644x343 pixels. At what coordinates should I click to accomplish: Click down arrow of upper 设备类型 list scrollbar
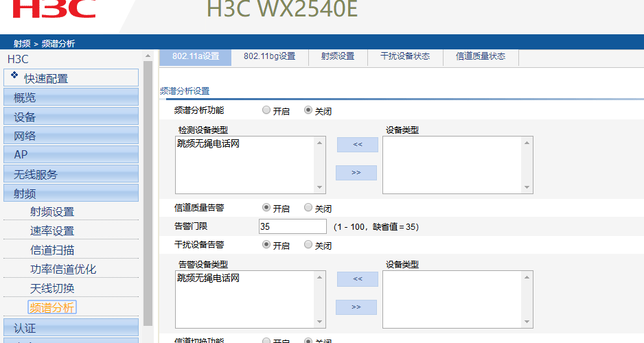[x=527, y=187]
